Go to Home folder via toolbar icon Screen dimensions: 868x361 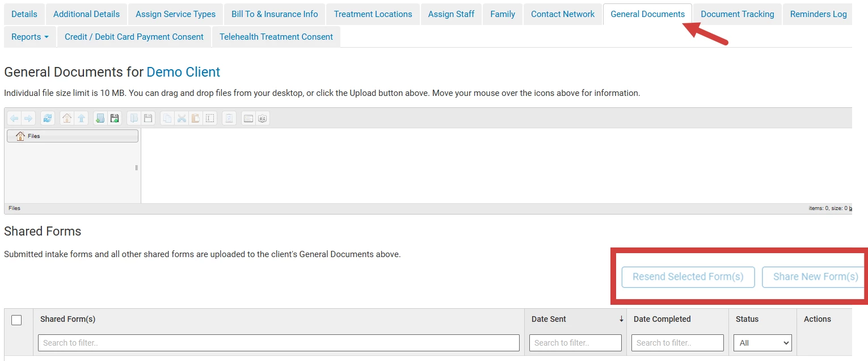(67, 118)
